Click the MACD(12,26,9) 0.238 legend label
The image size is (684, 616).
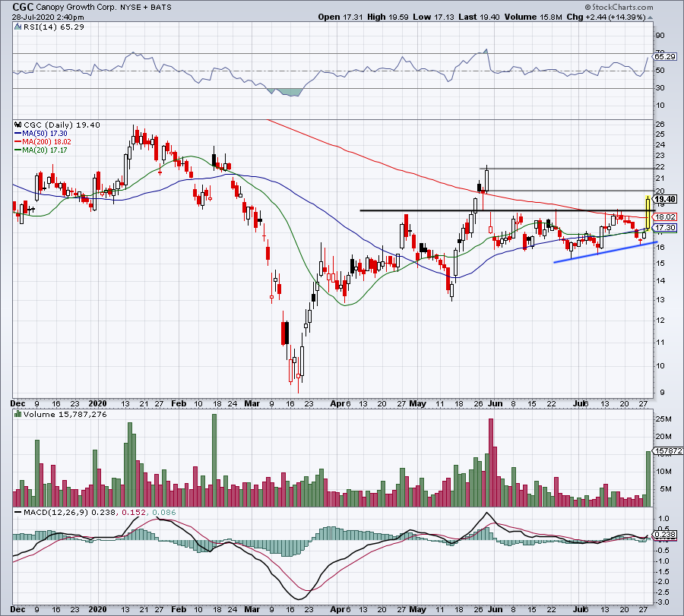pyautogui.click(x=70, y=513)
